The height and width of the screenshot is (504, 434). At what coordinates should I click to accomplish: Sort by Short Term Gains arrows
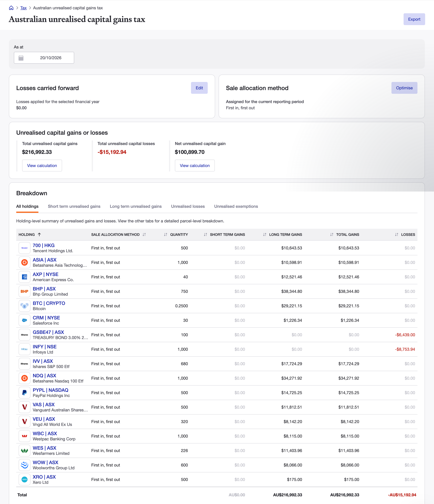coord(206,235)
